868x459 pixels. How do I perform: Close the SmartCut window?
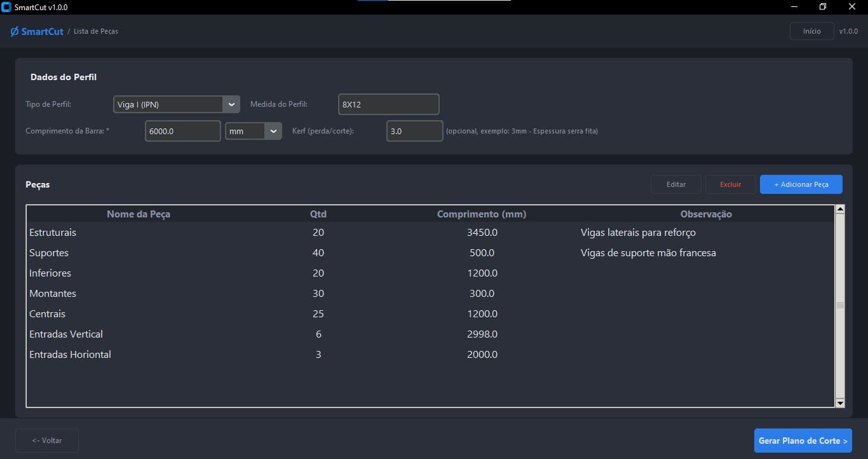852,7
